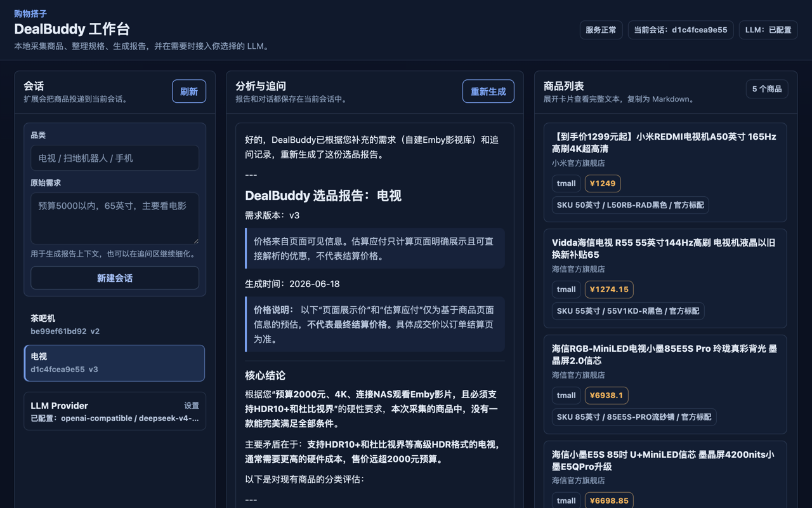
Task: Open 设置 in the LLM Provider card
Action: tap(192, 406)
